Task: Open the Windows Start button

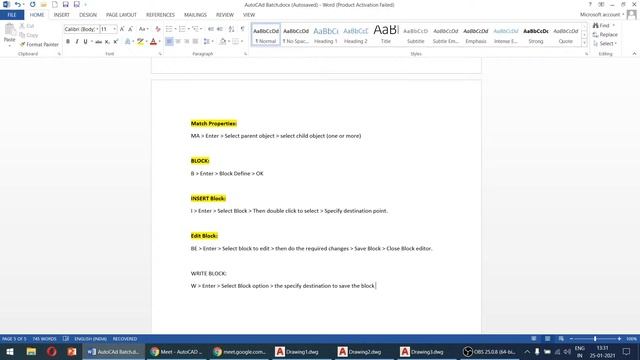Action: tap(10, 352)
